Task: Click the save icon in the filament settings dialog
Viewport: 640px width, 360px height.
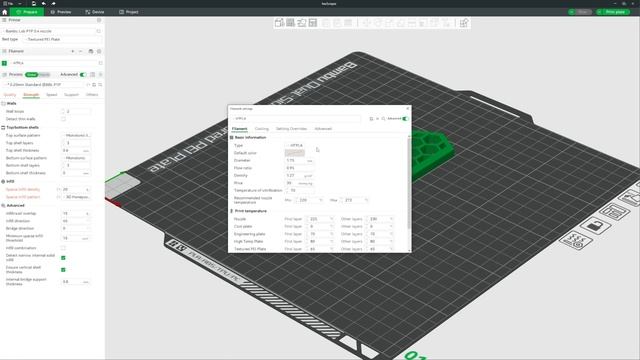Action: click(x=371, y=119)
